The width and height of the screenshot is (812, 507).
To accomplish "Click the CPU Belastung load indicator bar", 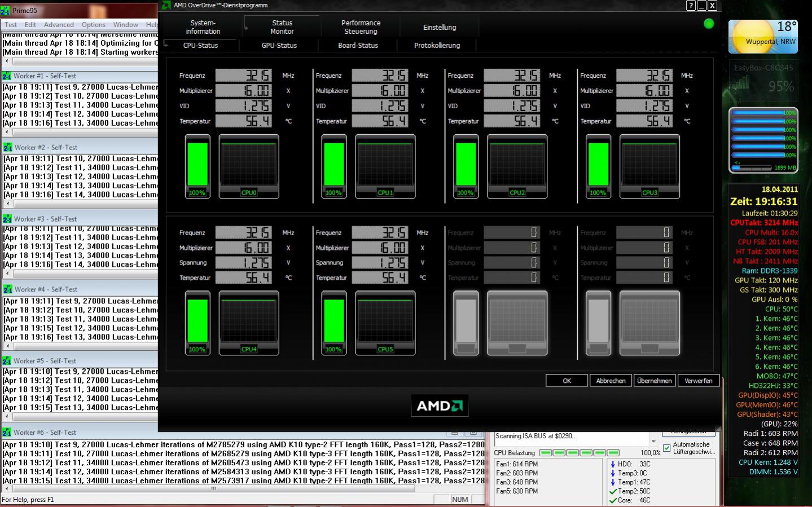I will [x=579, y=453].
